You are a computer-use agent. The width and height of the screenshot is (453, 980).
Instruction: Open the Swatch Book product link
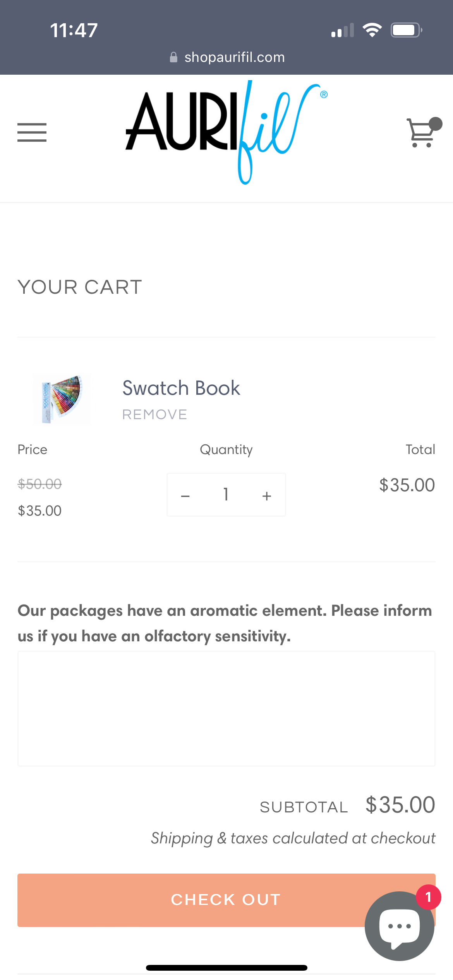pos(181,388)
